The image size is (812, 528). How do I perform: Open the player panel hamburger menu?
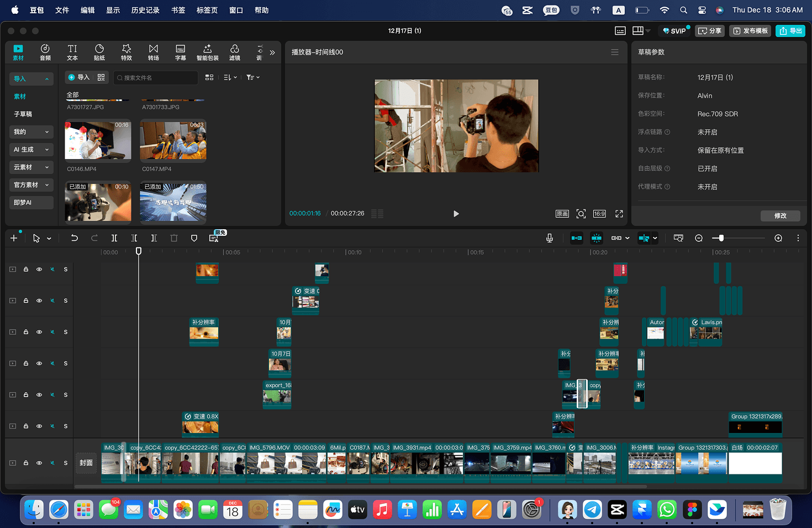click(x=615, y=52)
